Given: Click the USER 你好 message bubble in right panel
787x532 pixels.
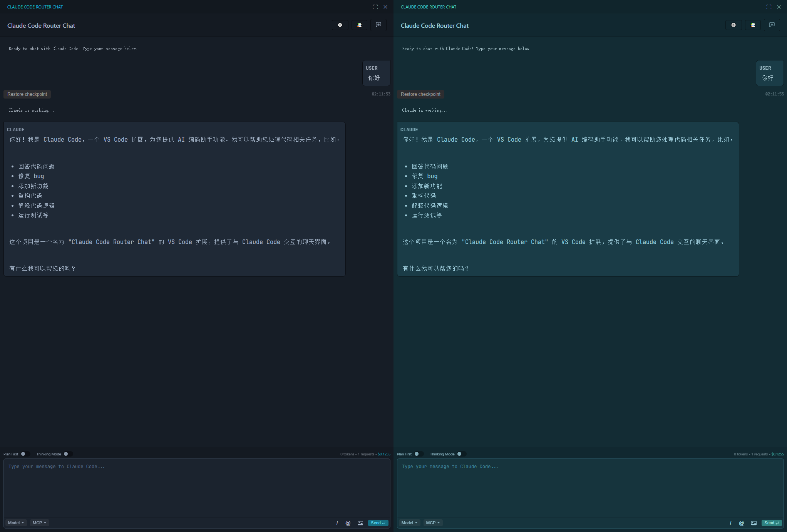Looking at the screenshot, I should (x=770, y=73).
